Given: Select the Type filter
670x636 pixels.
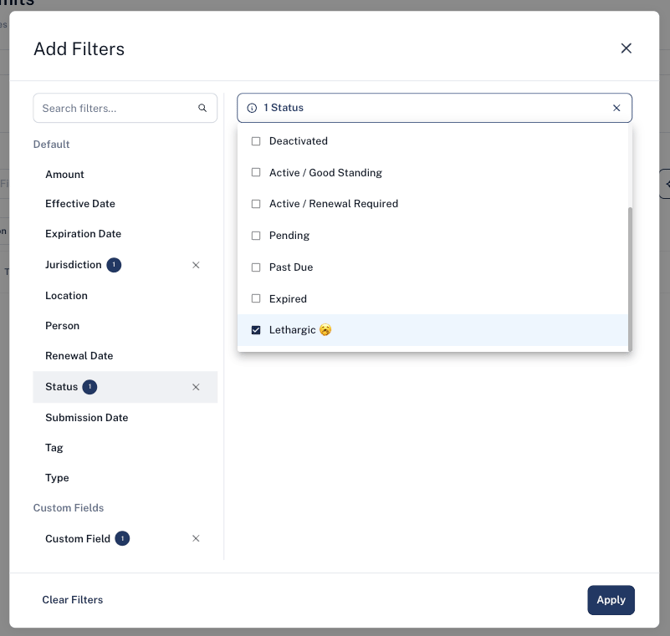Looking at the screenshot, I should [57, 478].
